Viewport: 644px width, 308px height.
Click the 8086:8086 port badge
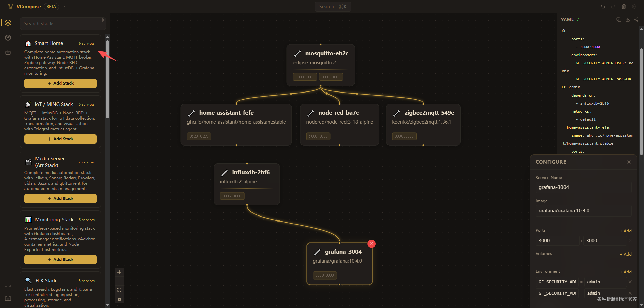[x=232, y=196]
